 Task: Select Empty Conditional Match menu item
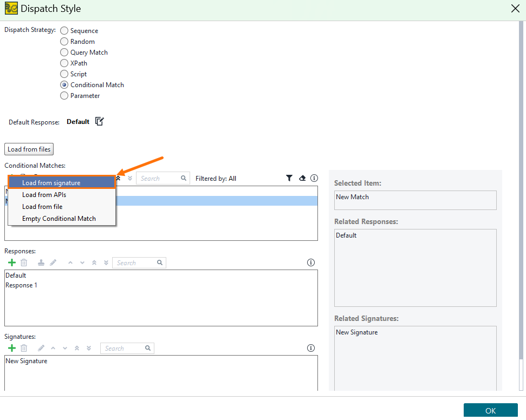(x=59, y=219)
